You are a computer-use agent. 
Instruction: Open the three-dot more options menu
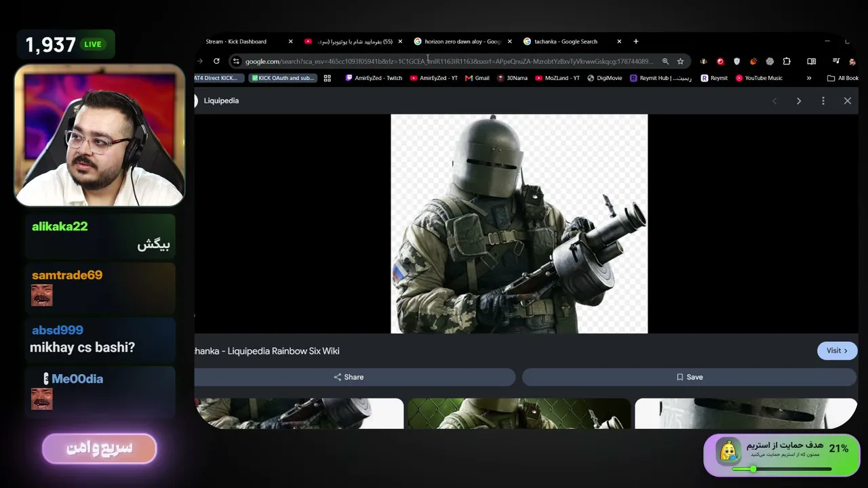coord(823,101)
